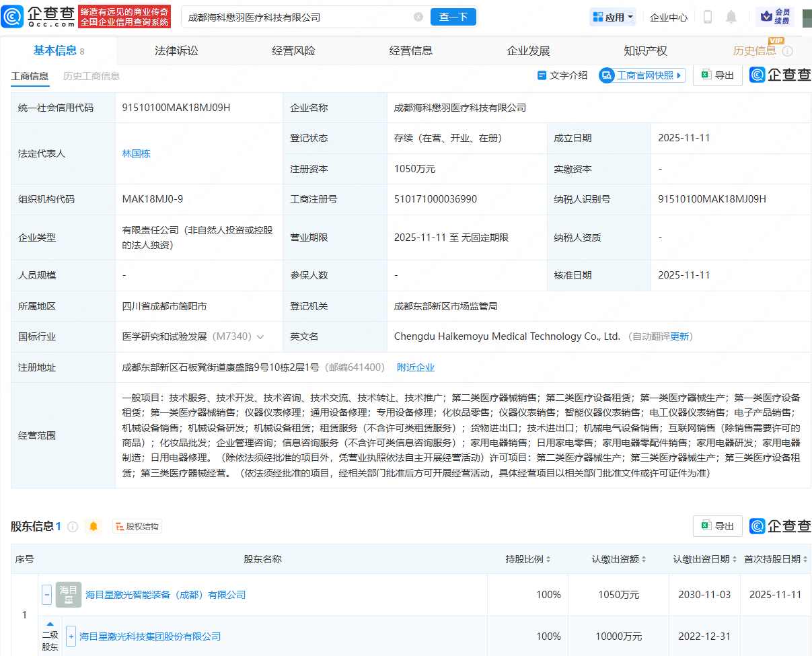
Task: Open the 历史工商信息 tab
Action: (92, 76)
